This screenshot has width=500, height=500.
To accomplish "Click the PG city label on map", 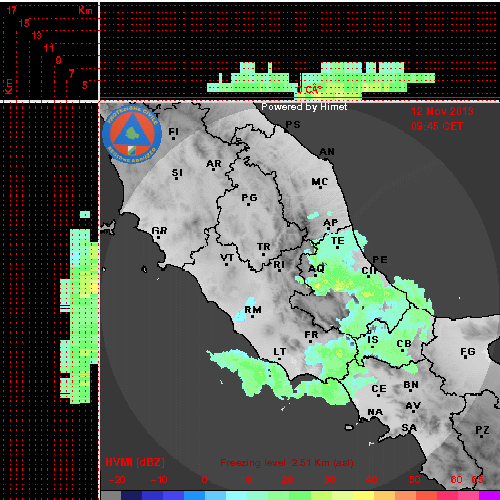I will tap(249, 198).
